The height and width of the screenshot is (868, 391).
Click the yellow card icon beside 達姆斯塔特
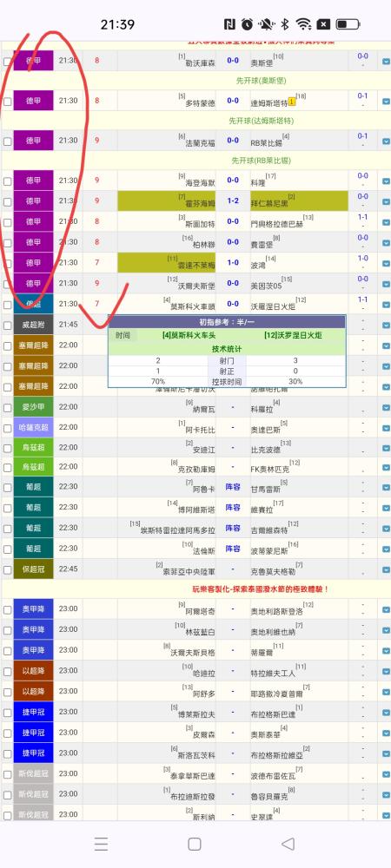(x=292, y=102)
